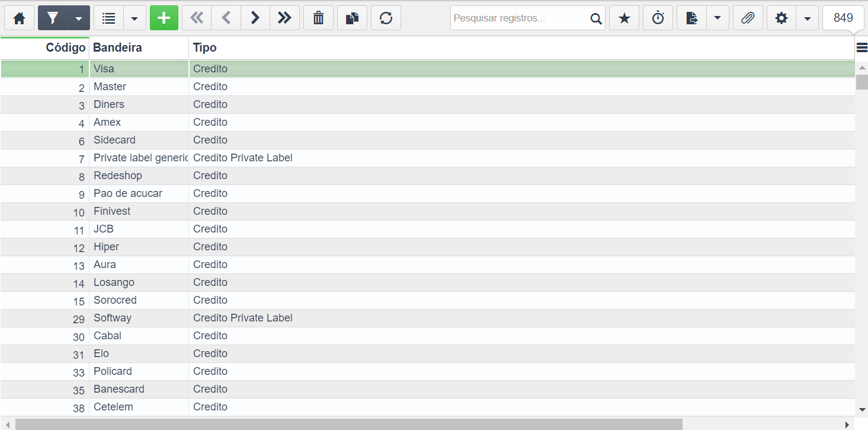
Task: Select the Aura row
Action: (427, 265)
